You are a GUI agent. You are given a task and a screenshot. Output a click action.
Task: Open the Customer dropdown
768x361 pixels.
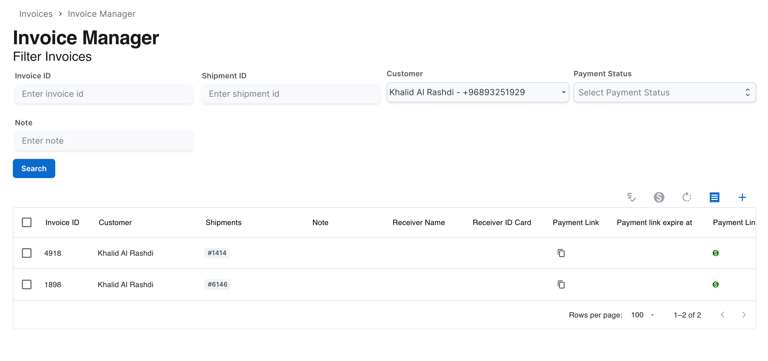click(x=478, y=92)
